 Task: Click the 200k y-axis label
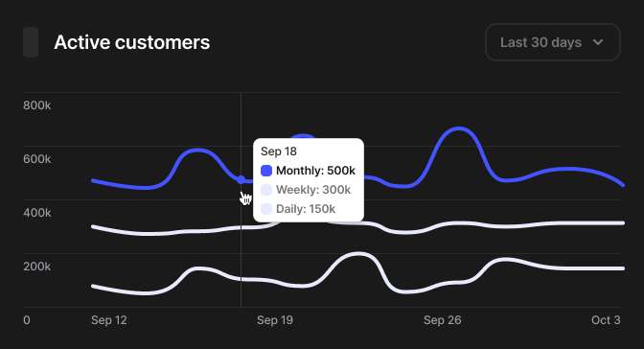[x=37, y=267]
